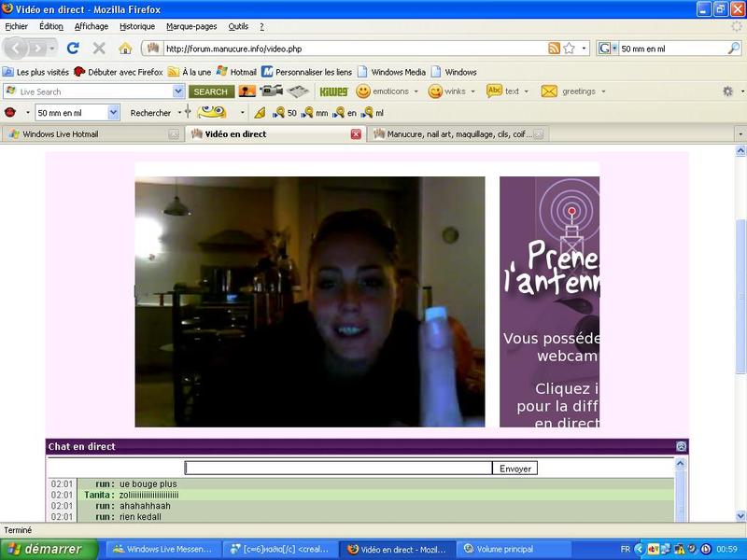Click the toolbar settings gear icon
The image size is (747, 560).
coord(727,91)
